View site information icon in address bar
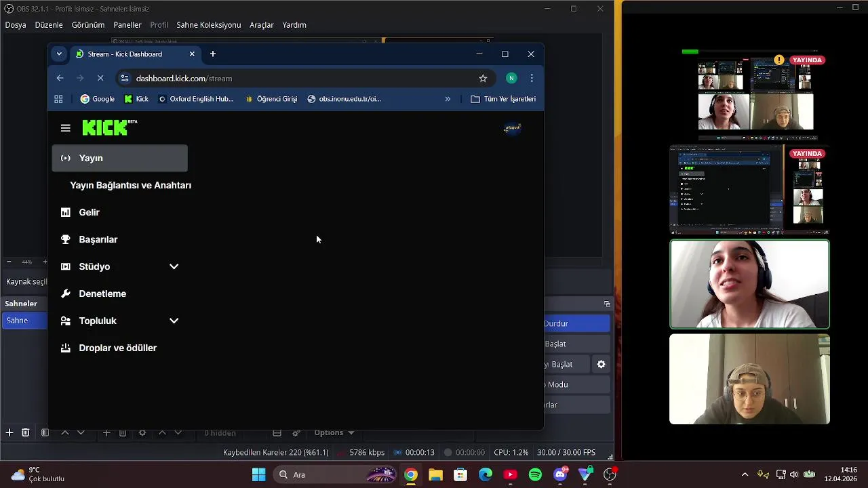The height and width of the screenshot is (488, 868). [x=124, y=78]
